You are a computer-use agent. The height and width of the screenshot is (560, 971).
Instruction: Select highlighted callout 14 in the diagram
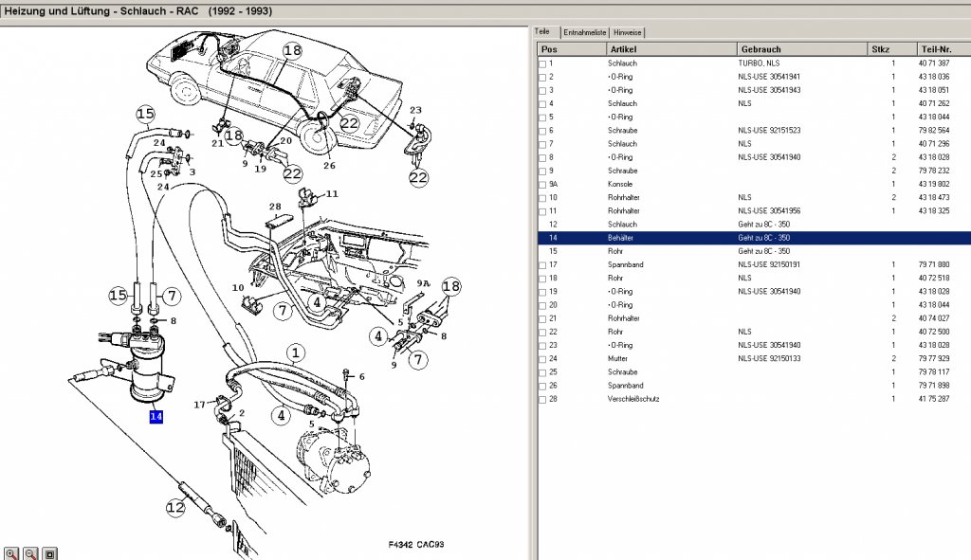[x=156, y=416]
